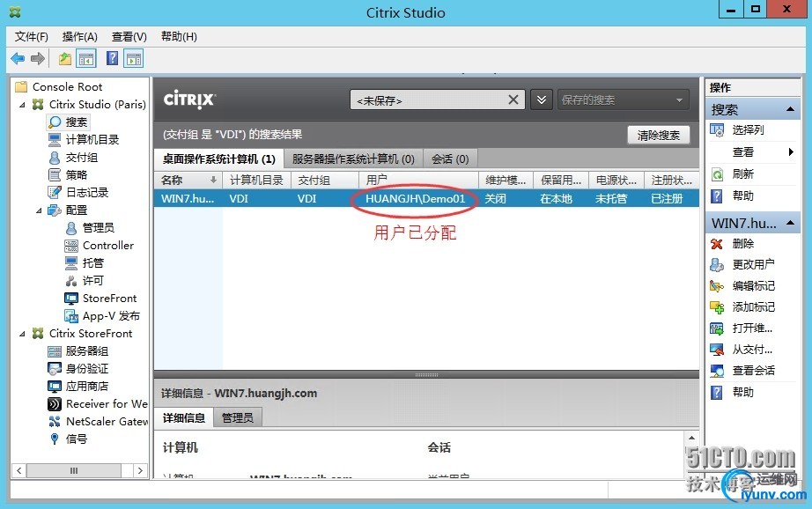Toggle the console tree pane toolbar icon
Screen dimensions: 812x509
click(x=86, y=58)
